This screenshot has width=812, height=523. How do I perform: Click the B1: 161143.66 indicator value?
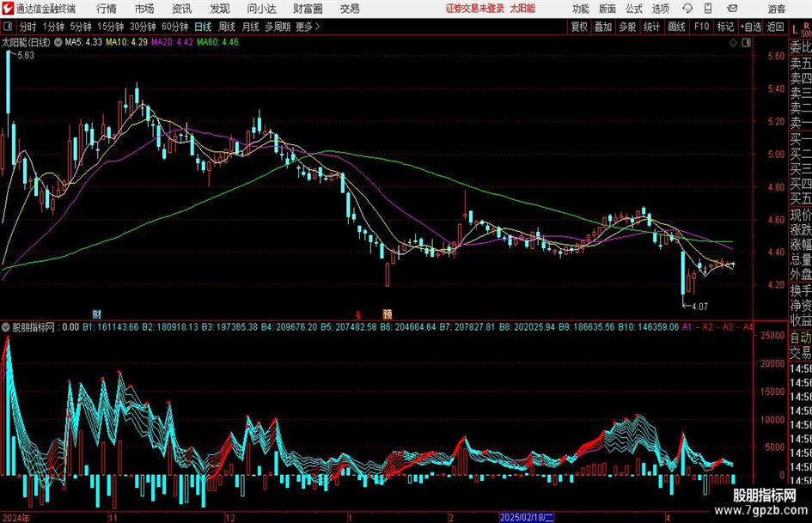point(111,326)
